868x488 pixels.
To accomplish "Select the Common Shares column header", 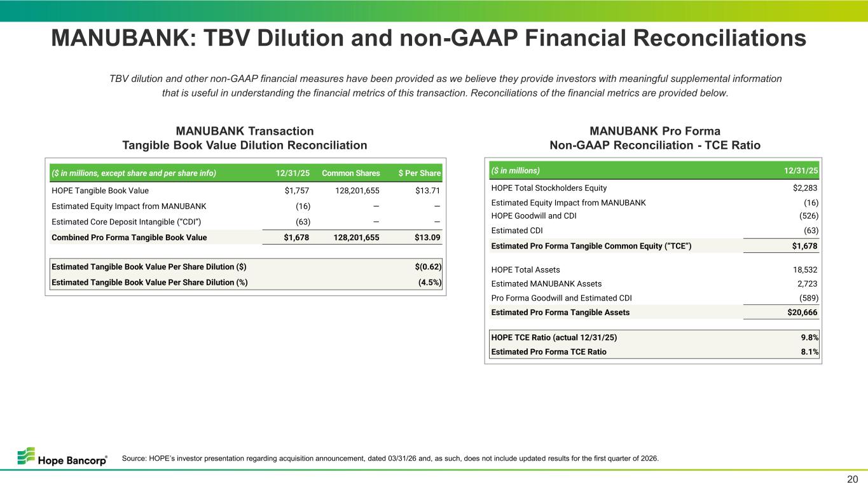I will click(x=351, y=173).
